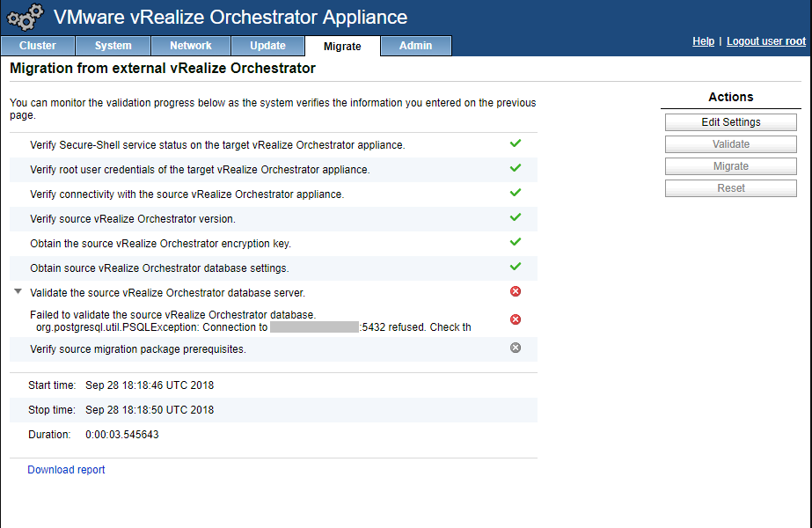
Task: Click the Edit Settings button
Action: pyautogui.click(x=731, y=122)
